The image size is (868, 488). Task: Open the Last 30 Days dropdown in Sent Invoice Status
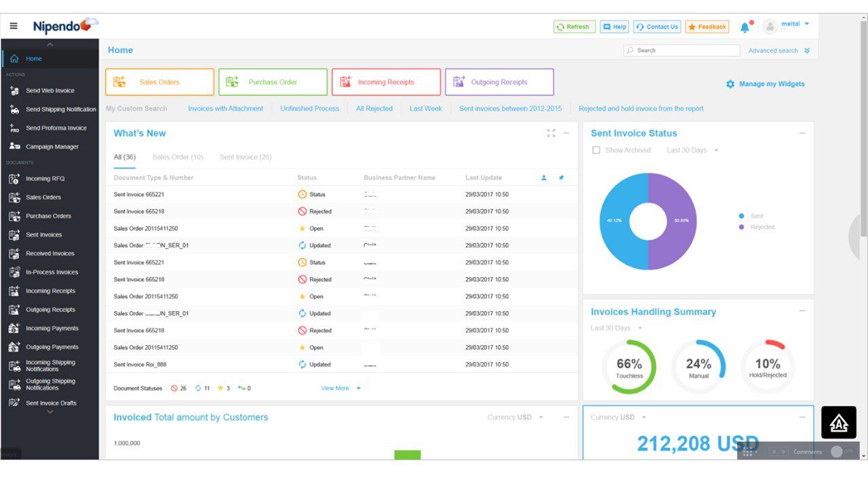point(692,150)
